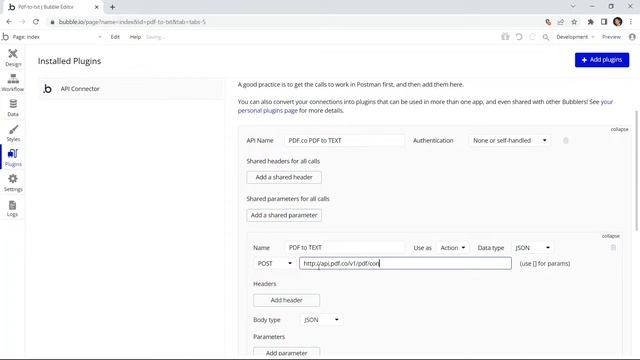
Task: Click Add a shared header
Action: [x=284, y=177]
